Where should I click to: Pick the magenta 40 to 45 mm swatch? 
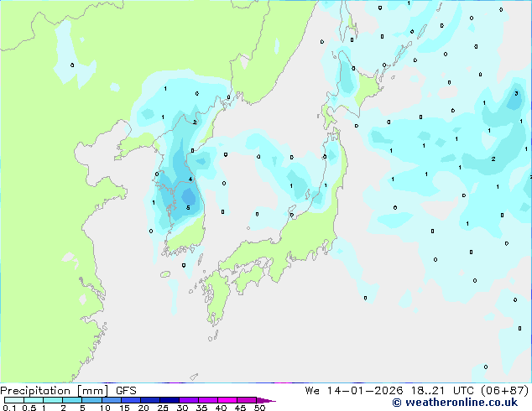pyautogui.click(x=227, y=400)
